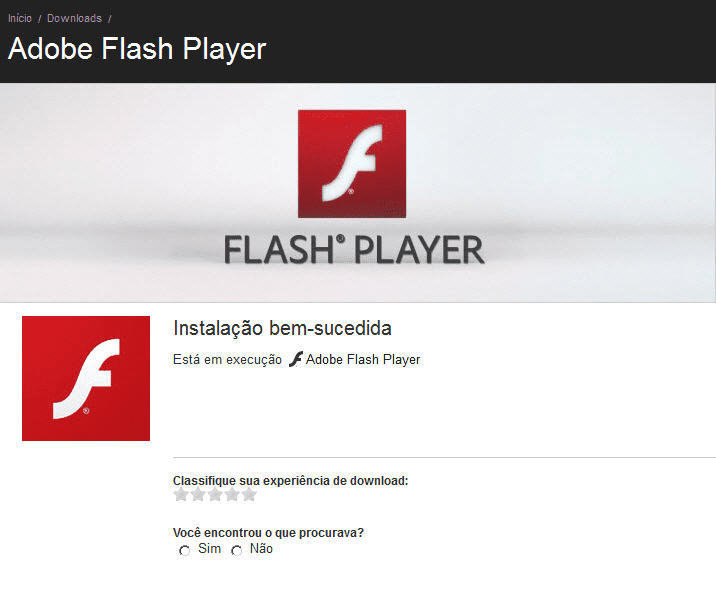This screenshot has height=602, width=716.
Task: Click the Adobe Flash Player page title
Action: point(137,49)
